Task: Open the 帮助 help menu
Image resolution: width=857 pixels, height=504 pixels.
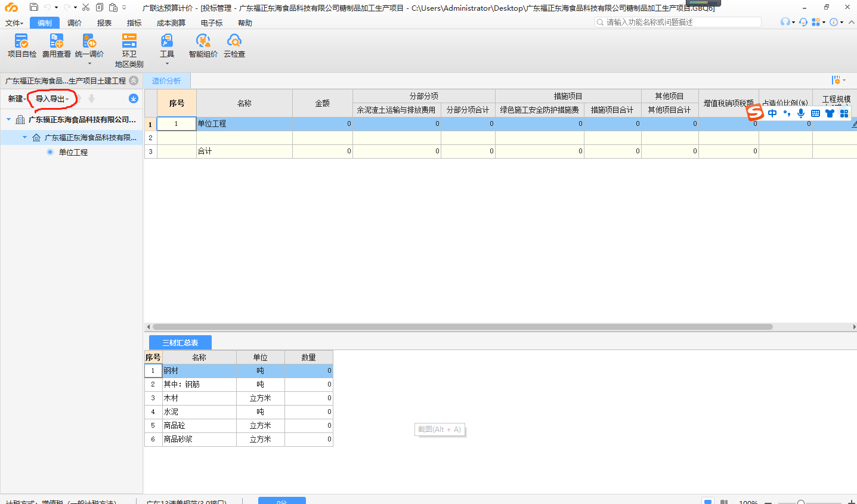Action: (245, 23)
